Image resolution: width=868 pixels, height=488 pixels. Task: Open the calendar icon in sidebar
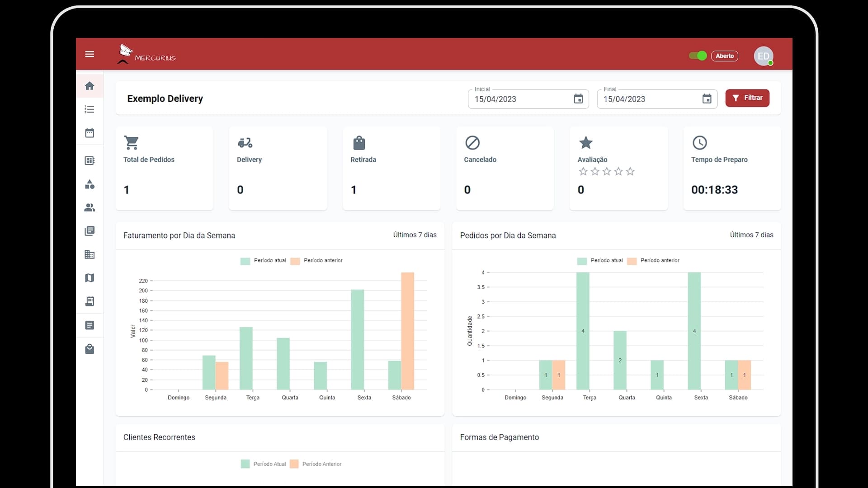click(x=90, y=133)
